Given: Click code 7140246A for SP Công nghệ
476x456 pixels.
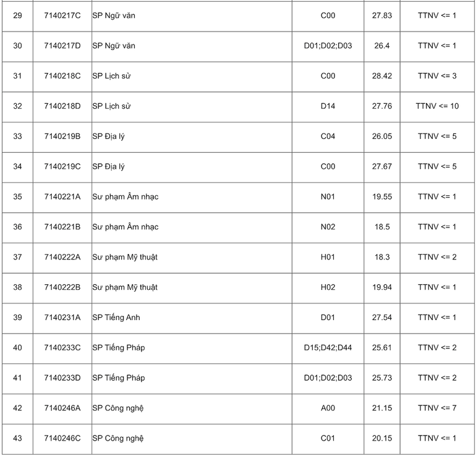Looking at the screenshot, I should (62, 408).
